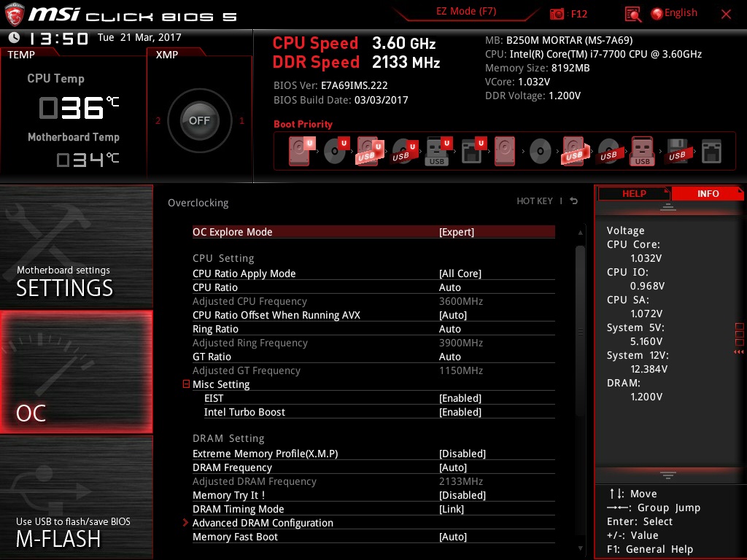This screenshot has width=747, height=560.
Task: Click the CPU Speed 3.60 GHz readout
Action: [x=354, y=43]
